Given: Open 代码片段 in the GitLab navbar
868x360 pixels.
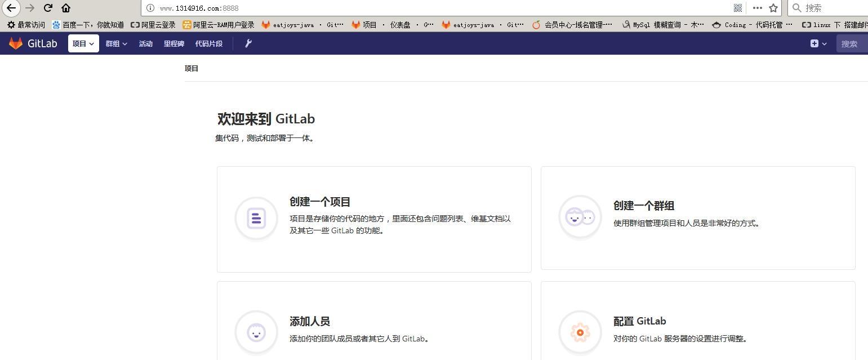Looking at the screenshot, I should click(x=209, y=43).
